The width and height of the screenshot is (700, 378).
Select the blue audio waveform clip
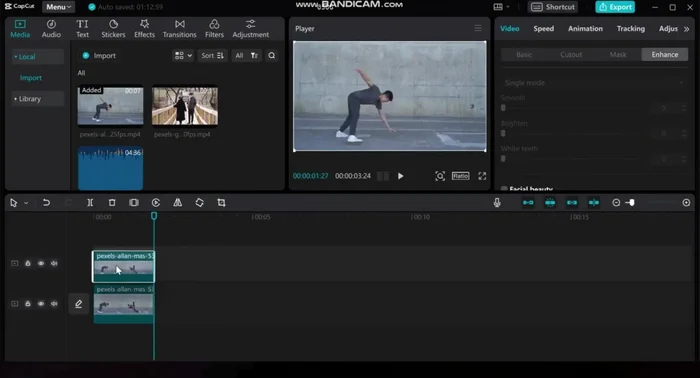coord(111,169)
